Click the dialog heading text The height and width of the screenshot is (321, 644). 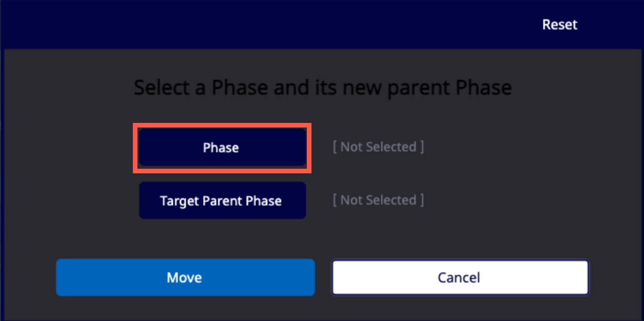[x=322, y=87]
